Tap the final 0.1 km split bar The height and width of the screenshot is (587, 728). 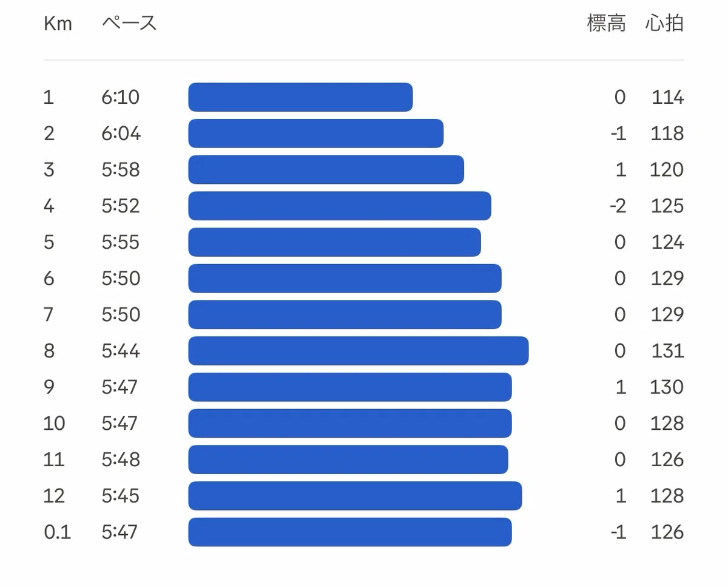350,532
